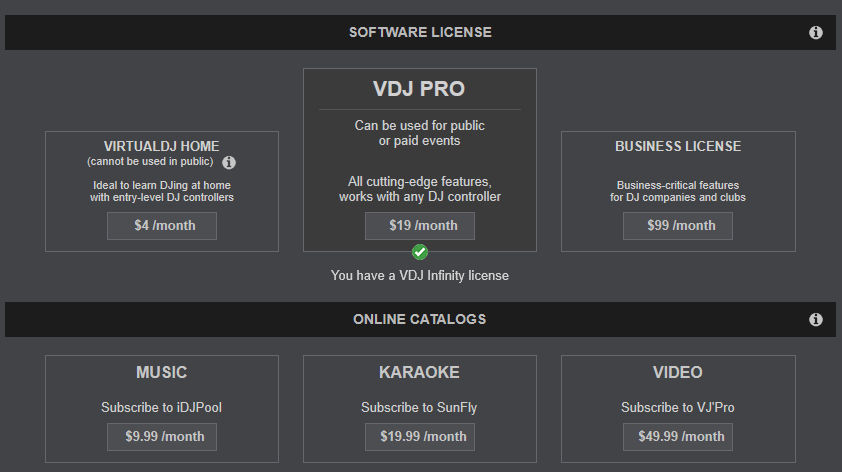Click the MUSIC catalog heading
842x472 pixels.
162,372
